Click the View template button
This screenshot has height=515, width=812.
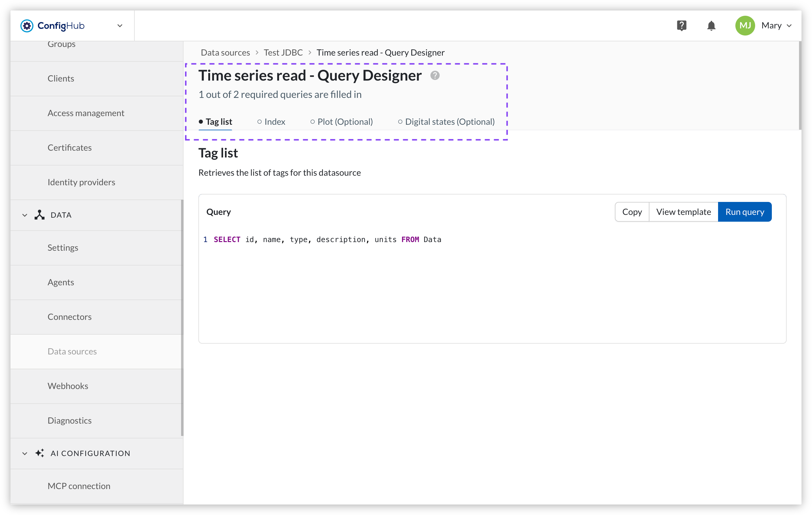[x=683, y=212]
